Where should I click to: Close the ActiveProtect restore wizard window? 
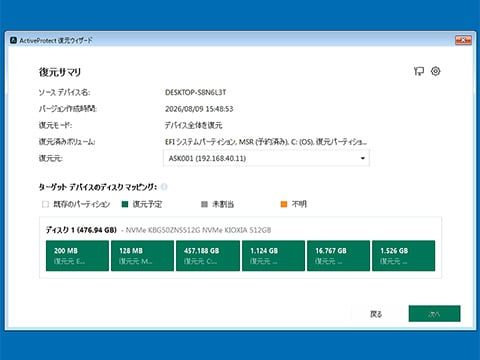click(x=463, y=40)
